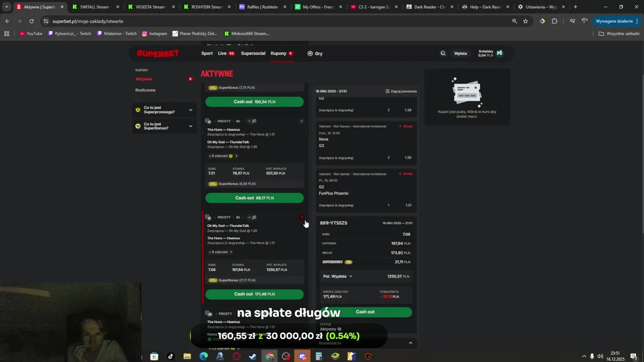The image size is (644, 362).
Task: Open YouTube bookmark
Action: [x=31, y=34]
